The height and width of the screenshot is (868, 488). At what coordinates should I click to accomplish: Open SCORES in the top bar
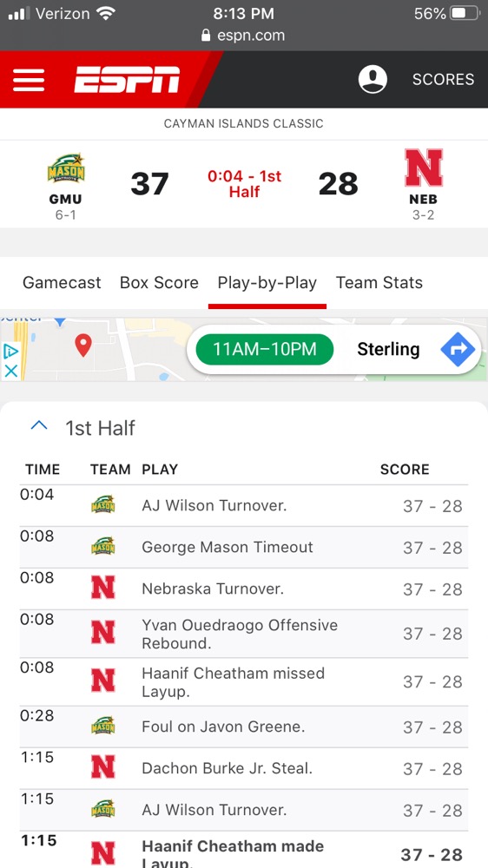443,79
